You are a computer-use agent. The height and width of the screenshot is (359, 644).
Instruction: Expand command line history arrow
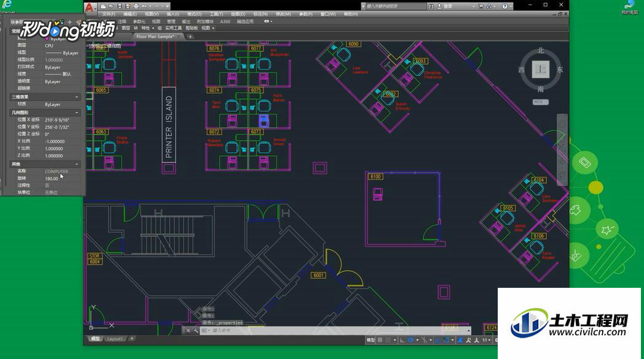coord(469,330)
